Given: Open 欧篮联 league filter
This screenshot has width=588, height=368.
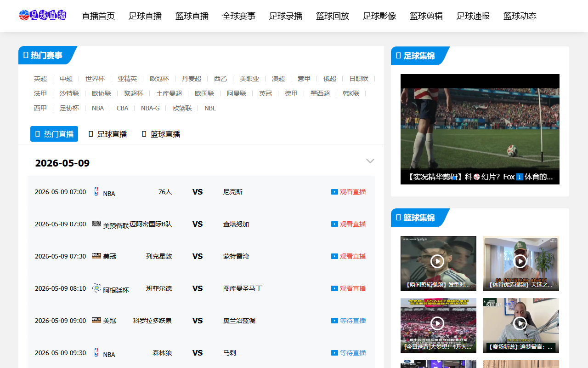Looking at the screenshot, I should [182, 108].
